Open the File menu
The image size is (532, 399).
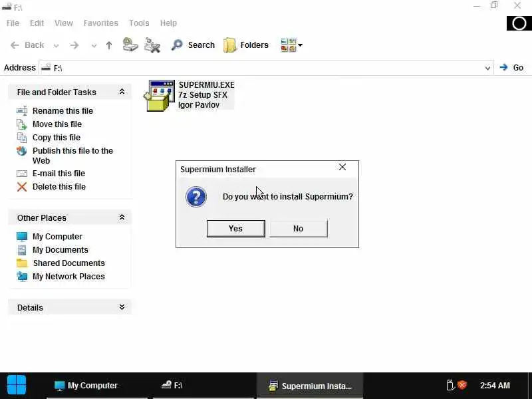13,23
